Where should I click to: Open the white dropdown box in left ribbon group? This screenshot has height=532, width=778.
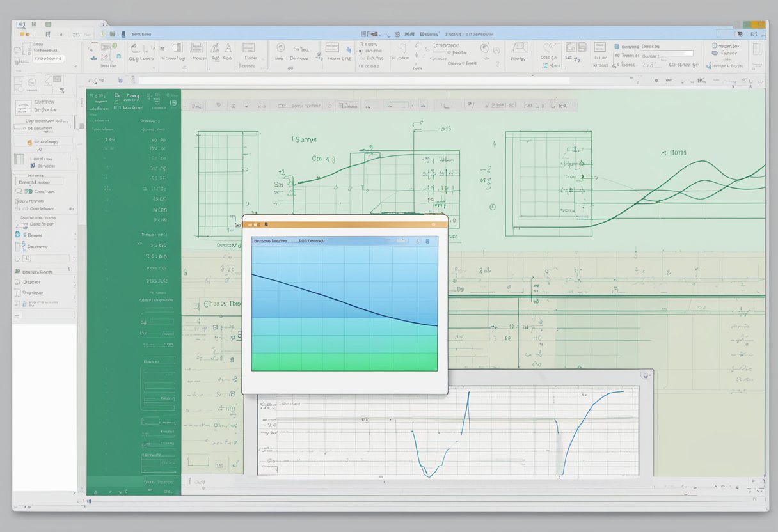[49, 58]
